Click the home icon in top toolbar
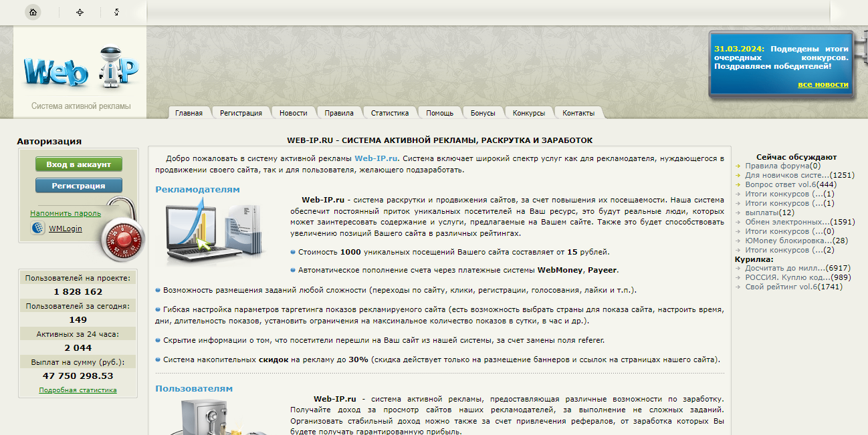 click(x=33, y=12)
